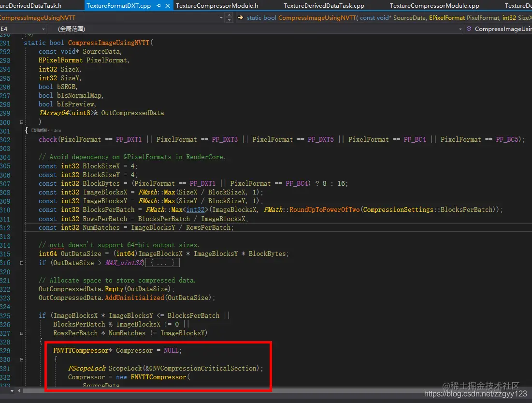The width and height of the screenshot is (532, 403).
Task: Select the active TextureFormatDXT.cpp tab
Action: point(118,6)
